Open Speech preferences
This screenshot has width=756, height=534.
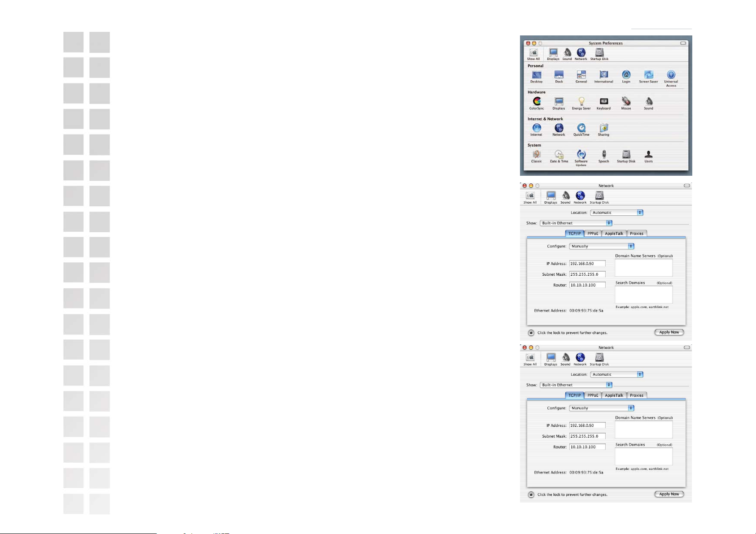604,156
